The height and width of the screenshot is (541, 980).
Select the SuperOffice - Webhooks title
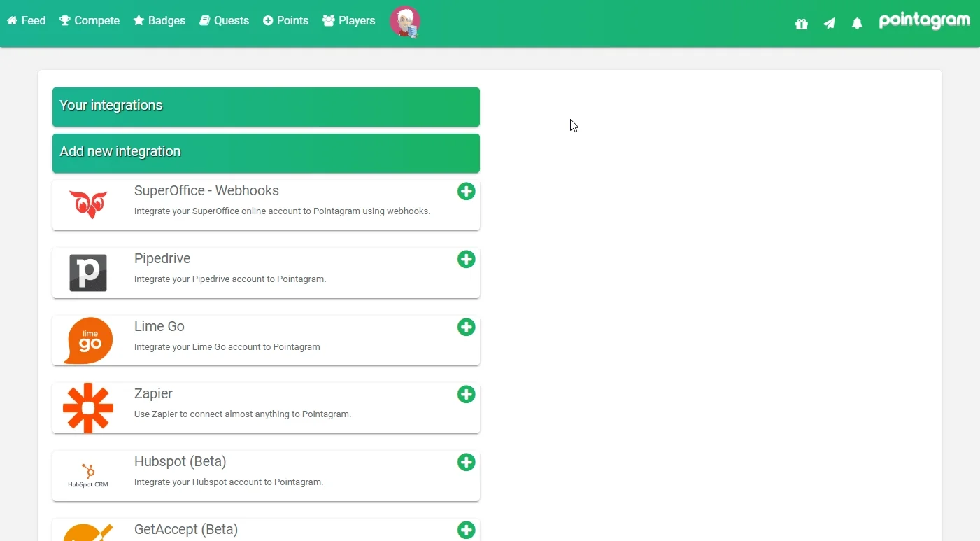tap(206, 190)
